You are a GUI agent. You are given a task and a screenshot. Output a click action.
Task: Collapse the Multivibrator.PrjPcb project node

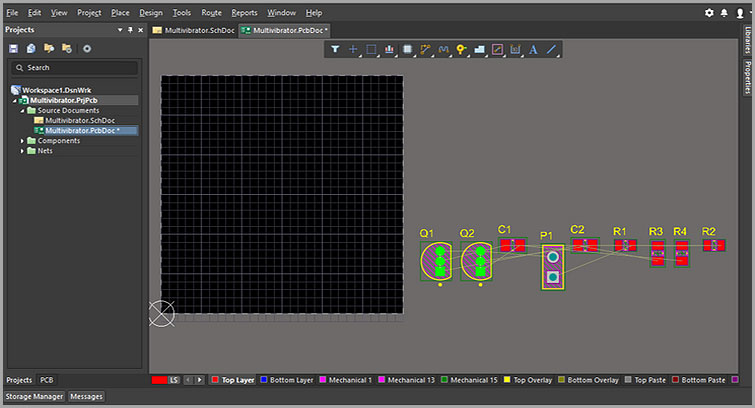14,101
